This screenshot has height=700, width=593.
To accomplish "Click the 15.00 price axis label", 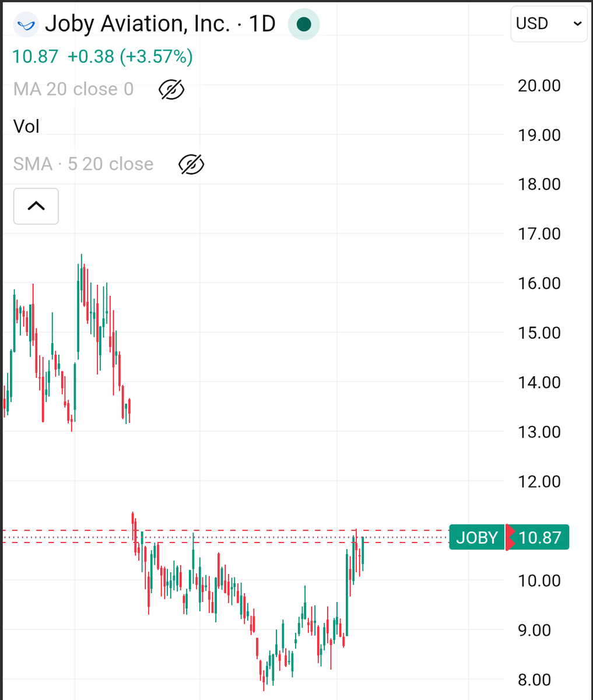I will pos(539,333).
